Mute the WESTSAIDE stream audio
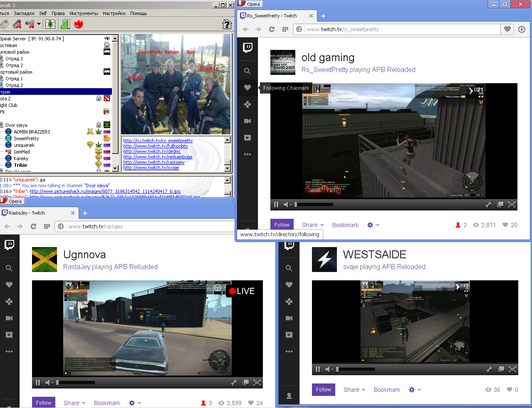Image resolution: width=532 pixels, height=408 pixels. 329,369
